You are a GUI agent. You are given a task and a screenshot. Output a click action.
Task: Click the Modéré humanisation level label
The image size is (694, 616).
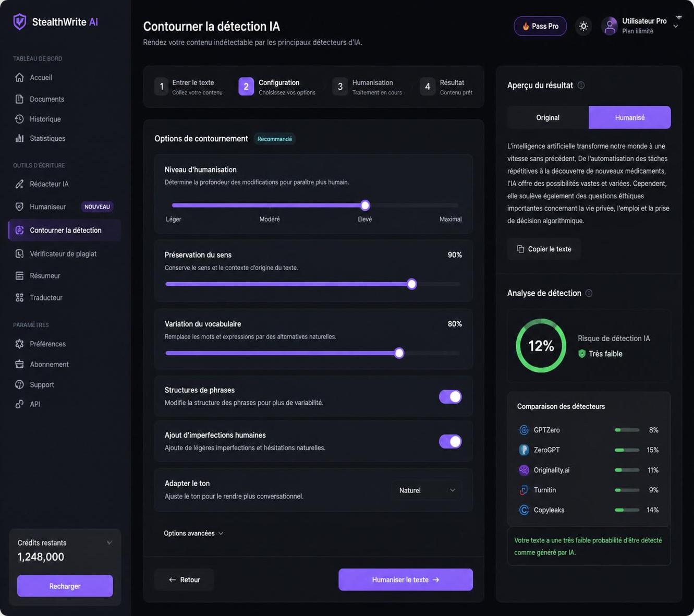pyautogui.click(x=270, y=219)
